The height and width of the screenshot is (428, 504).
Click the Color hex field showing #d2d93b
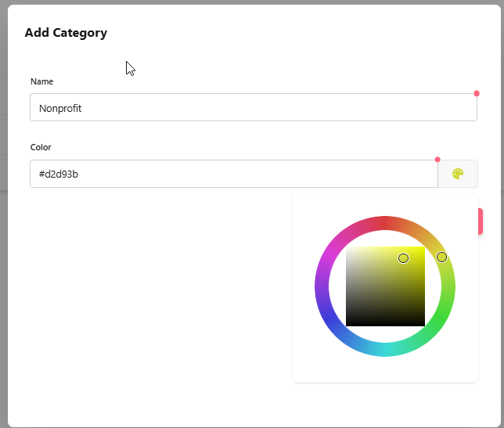233,174
